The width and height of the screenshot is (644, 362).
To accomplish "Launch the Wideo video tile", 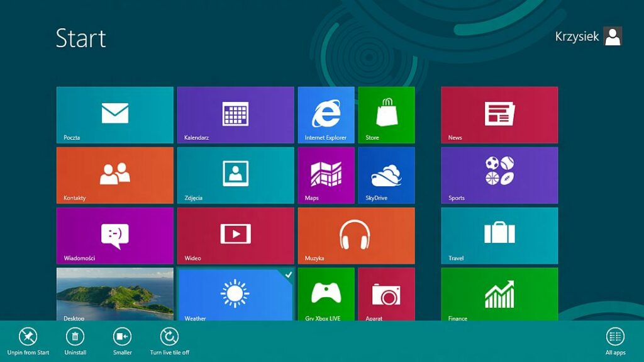I will (235, 235).
